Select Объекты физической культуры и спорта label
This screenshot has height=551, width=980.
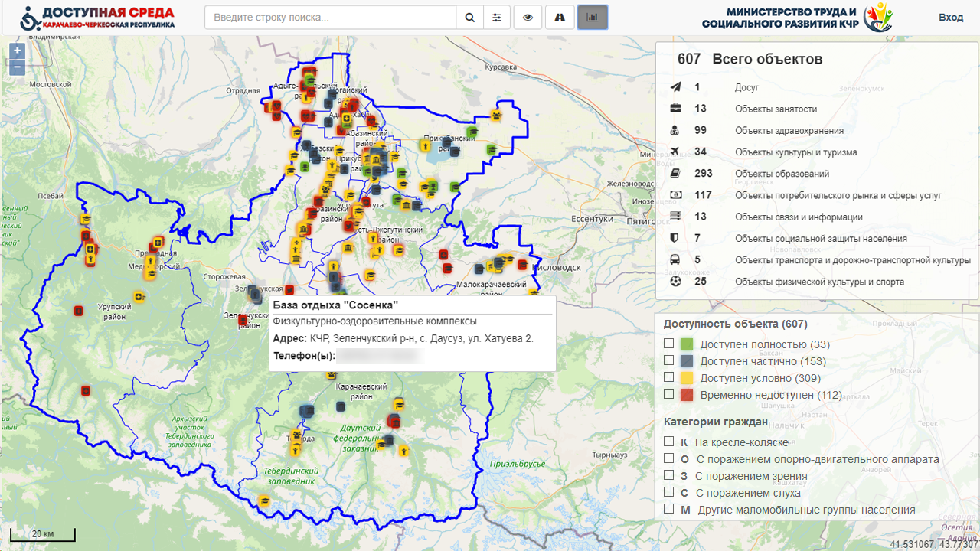pos(819,282)
